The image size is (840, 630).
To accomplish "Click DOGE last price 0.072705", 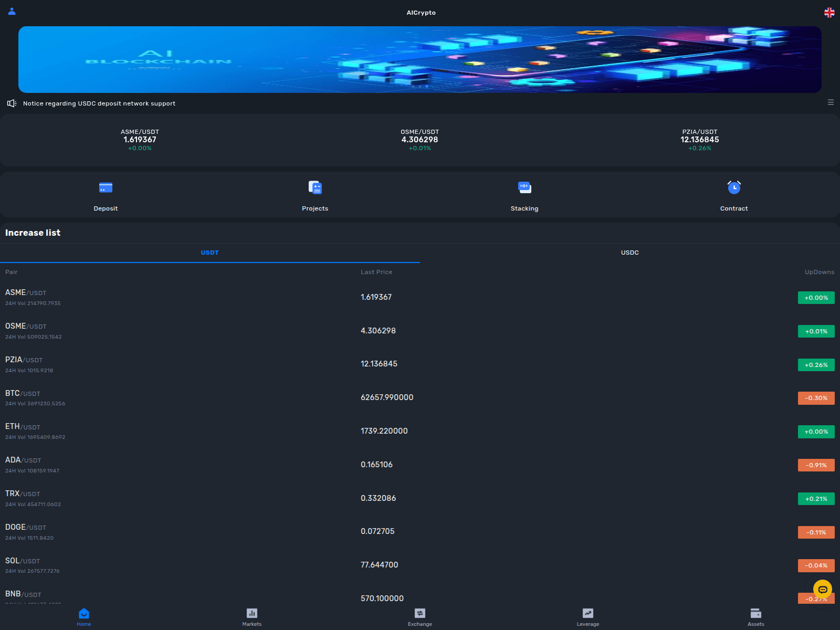I will point(377,531).
